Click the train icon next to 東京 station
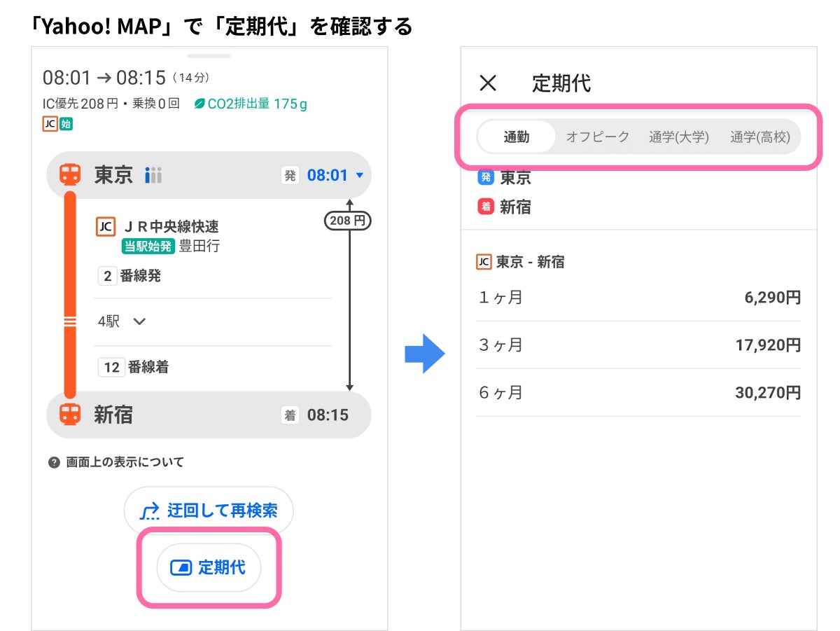Image resolution: width=840 pixels, height=631 pixels. (x=69, y=174)
